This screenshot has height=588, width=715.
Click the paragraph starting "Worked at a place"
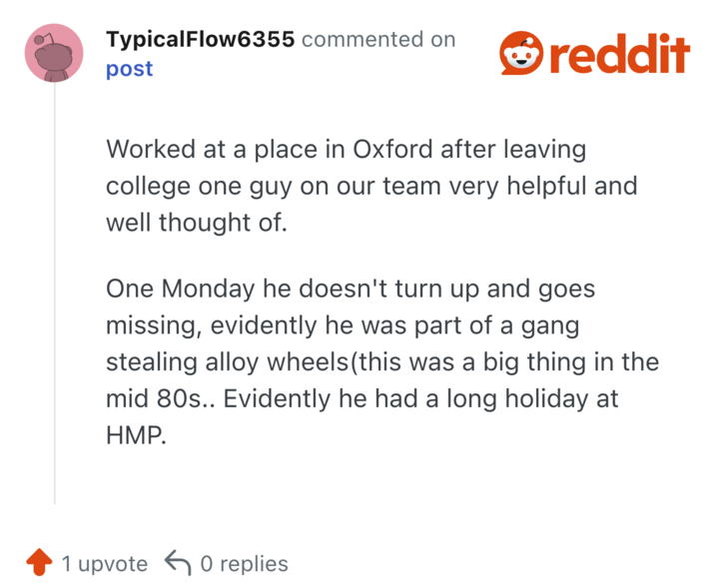coord(371,186)
